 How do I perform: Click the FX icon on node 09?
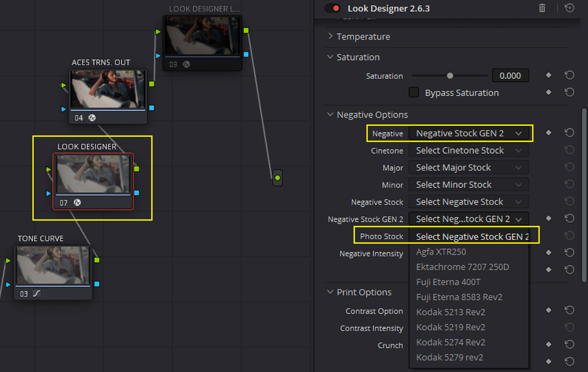pos(186,64)
